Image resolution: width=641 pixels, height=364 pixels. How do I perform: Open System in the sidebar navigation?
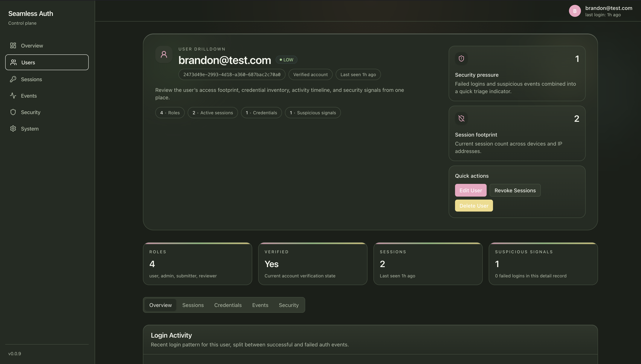(47, 129)
